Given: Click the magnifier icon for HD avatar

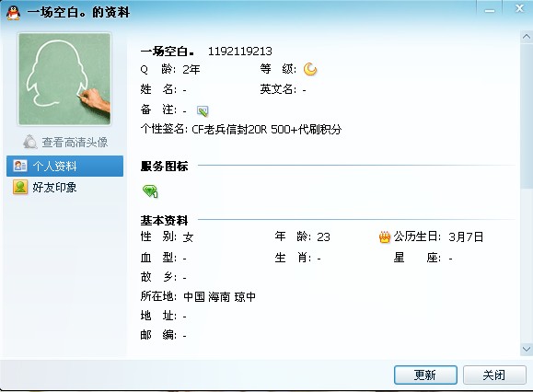Looking at the screenshot, I should 29,142.
